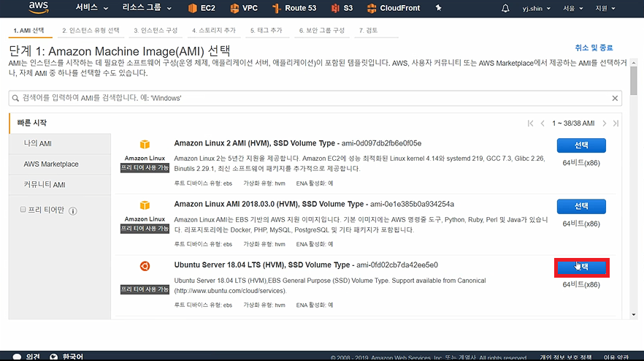The image size is (644, 361).
Task: Open the yj.shin account dropdown
Action: pos(537,8)
